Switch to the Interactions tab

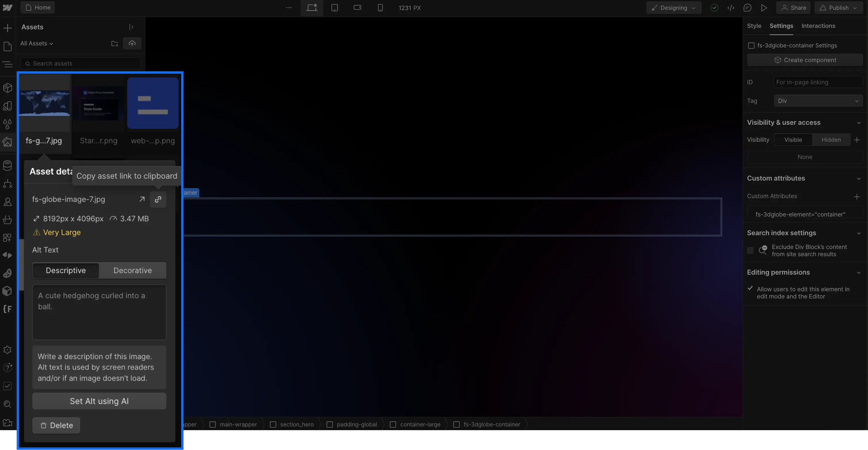coord(819,26)
